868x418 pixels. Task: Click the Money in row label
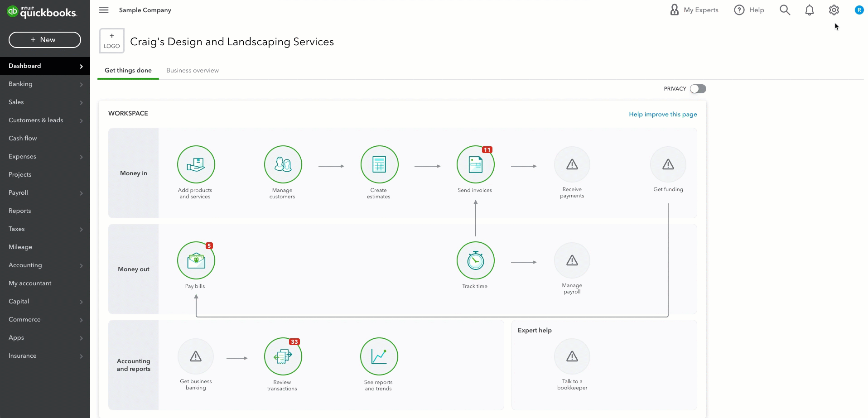tap(134, 173)
